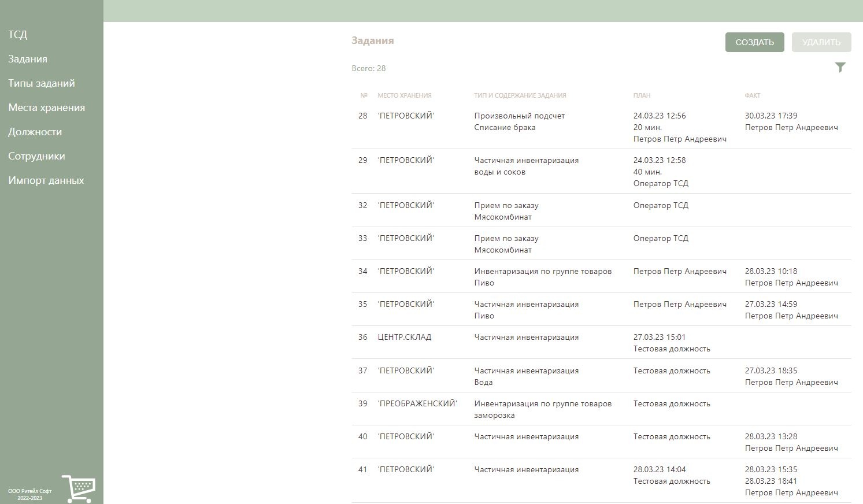Click the Задания page heading
The image size is (863, 504).
point(373,40)
